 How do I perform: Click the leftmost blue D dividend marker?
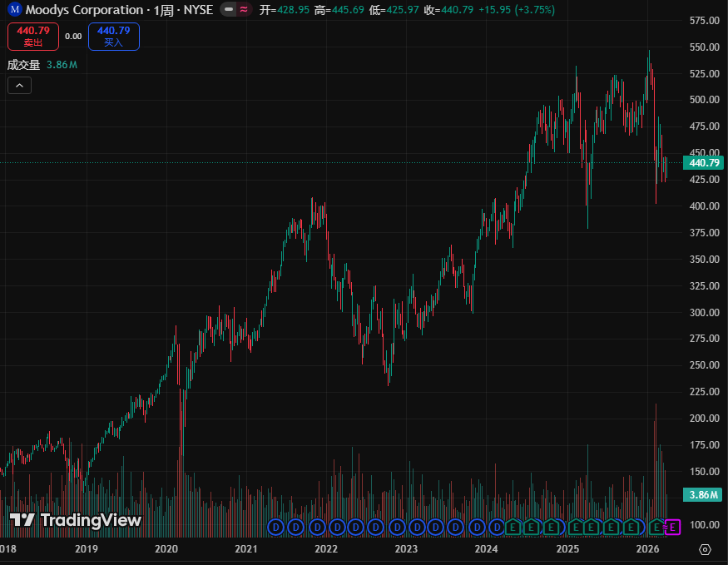tap(276, 527)
